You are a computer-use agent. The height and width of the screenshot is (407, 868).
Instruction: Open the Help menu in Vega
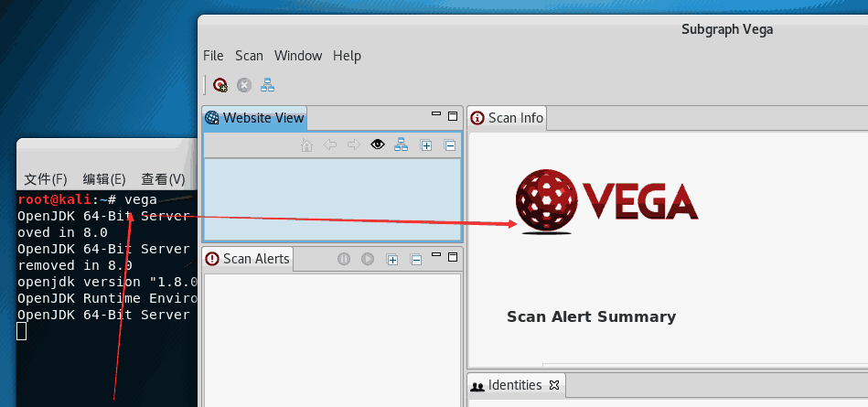[x=347, y=56]
